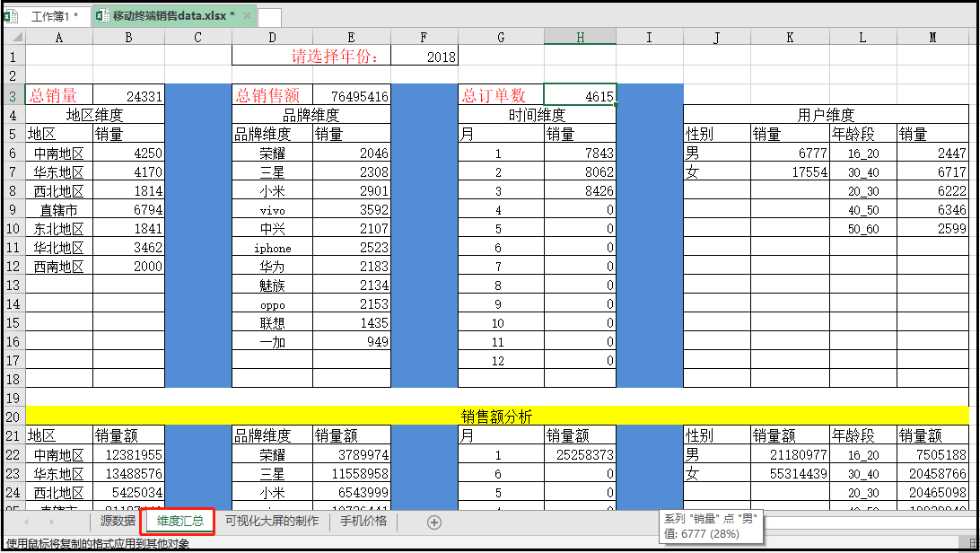Click the 性别 header in row 21
980x553 pixels.
[717, 435]
